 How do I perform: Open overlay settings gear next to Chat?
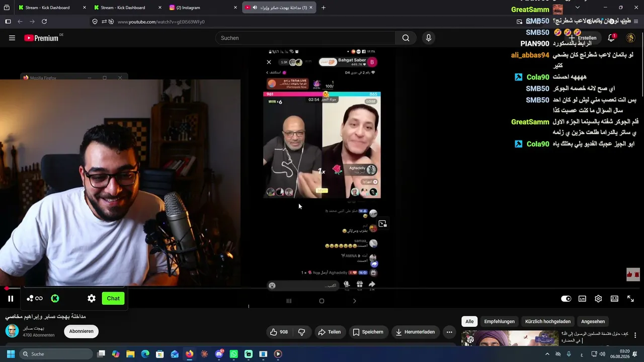coord(91,298)
